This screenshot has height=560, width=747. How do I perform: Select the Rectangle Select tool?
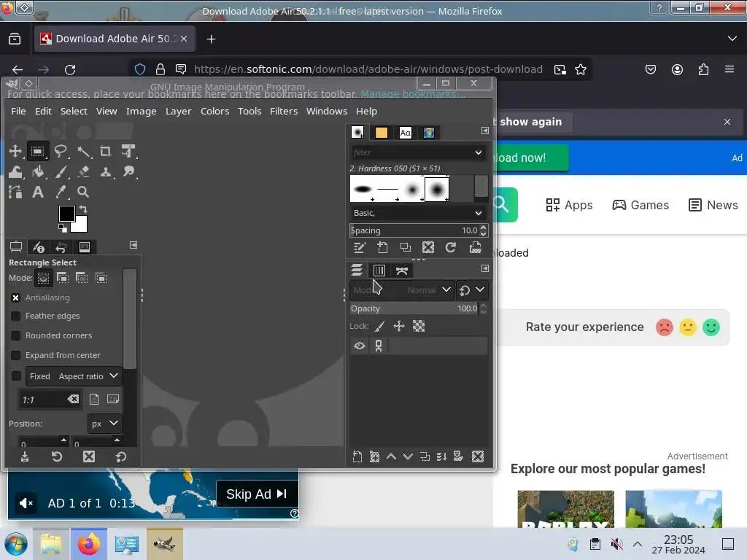pos(38,152)
